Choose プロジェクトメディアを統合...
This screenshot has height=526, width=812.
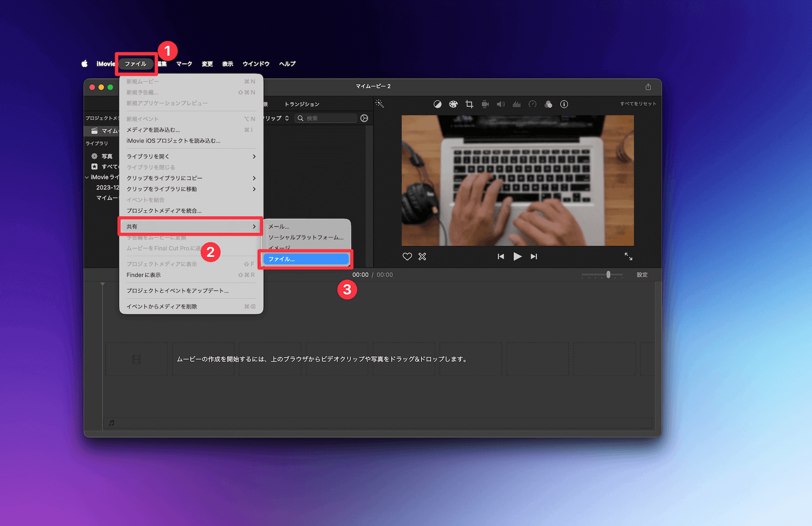(x=191, y=211)
